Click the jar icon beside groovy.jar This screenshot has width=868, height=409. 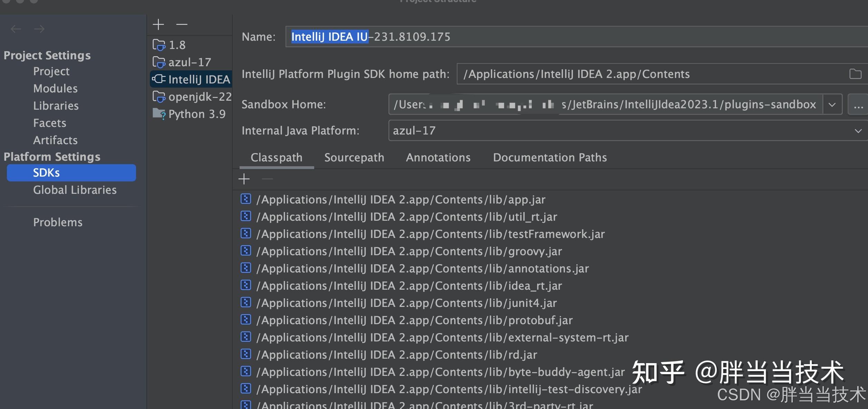pyautogui.click(x=245, y=251)
